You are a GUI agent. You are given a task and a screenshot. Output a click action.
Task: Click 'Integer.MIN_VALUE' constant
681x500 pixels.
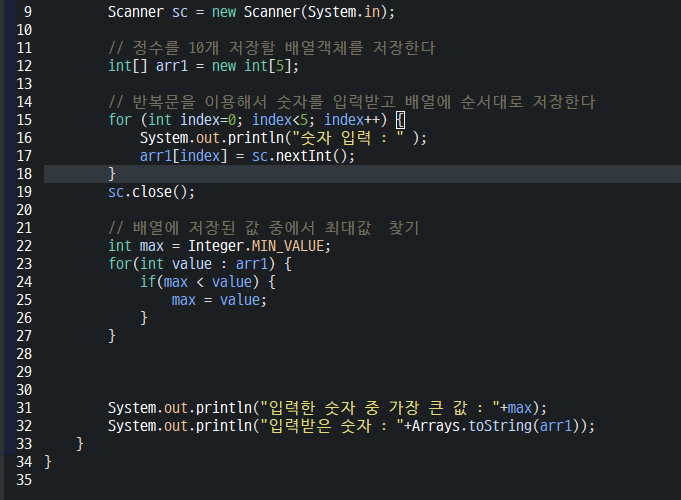[x=256, y=246]
